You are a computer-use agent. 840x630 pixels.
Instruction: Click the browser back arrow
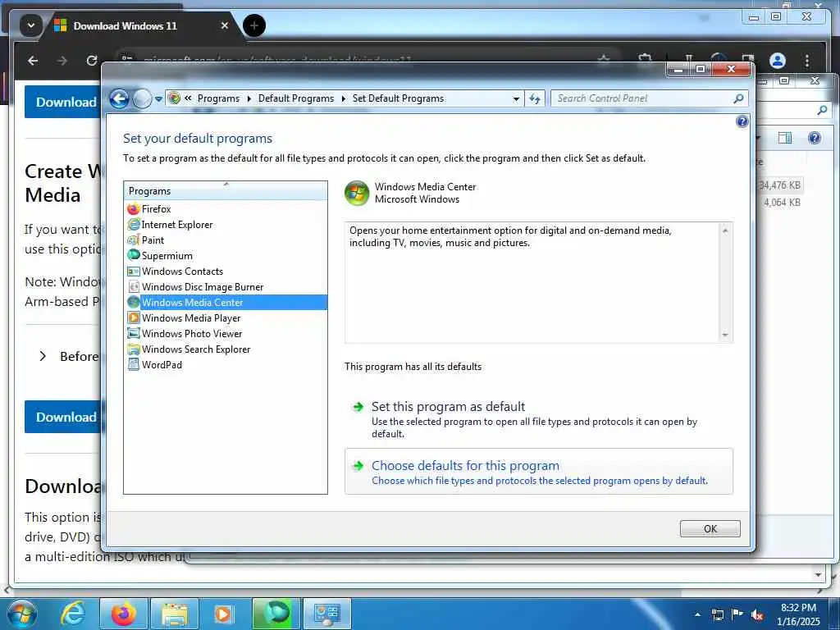33,61
